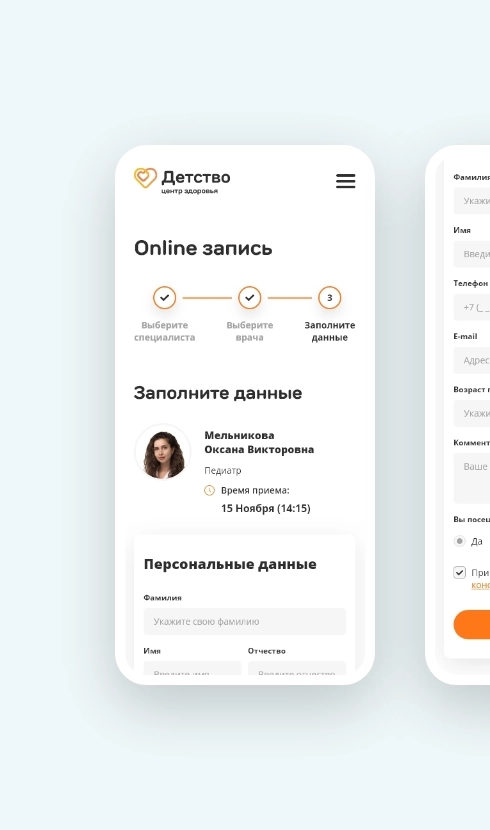This screenshot has height=830, width=490.
Task: Click the Имя field in left phone
Action: point(192,668)
